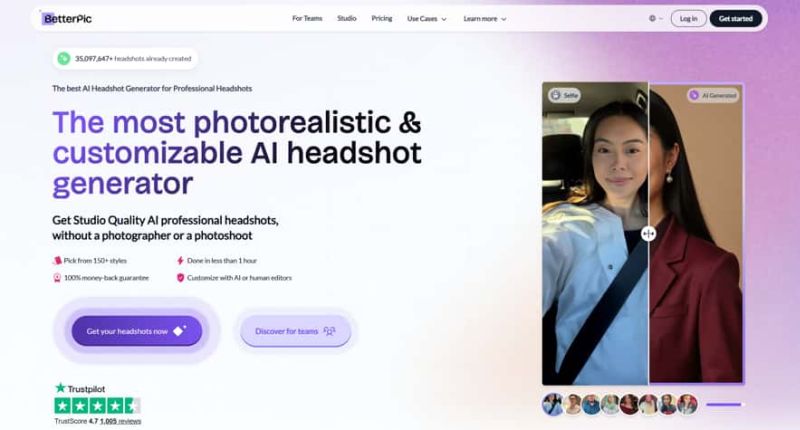Click the Selfie label on photo
Screen dimensions: 800x430
(564, 95)
